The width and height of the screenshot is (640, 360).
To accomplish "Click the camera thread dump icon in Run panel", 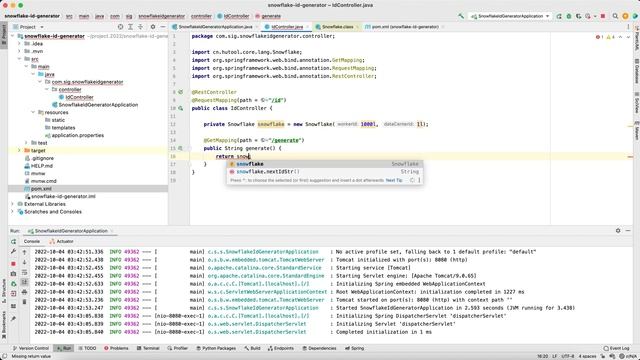I will tap(13, 273).
